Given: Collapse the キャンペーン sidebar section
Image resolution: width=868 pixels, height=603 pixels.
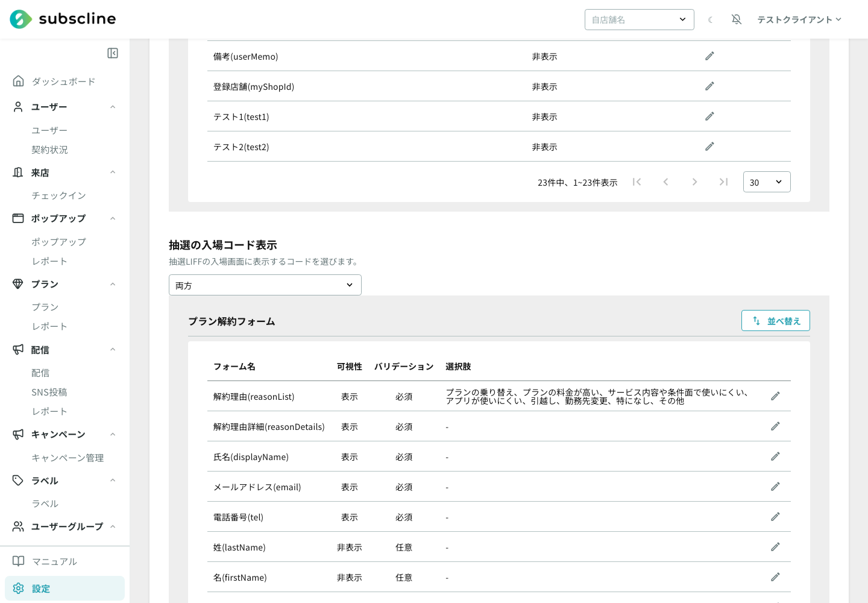Looking at the screenshot, I should 113,434.
